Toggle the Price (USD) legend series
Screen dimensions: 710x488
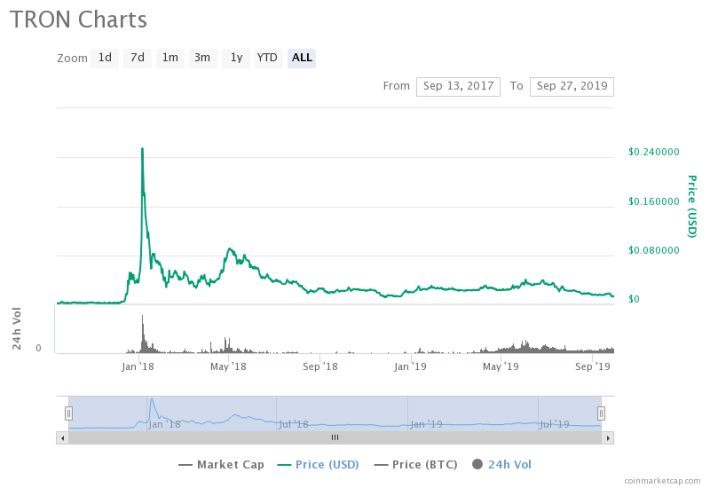tap(318, 465)
